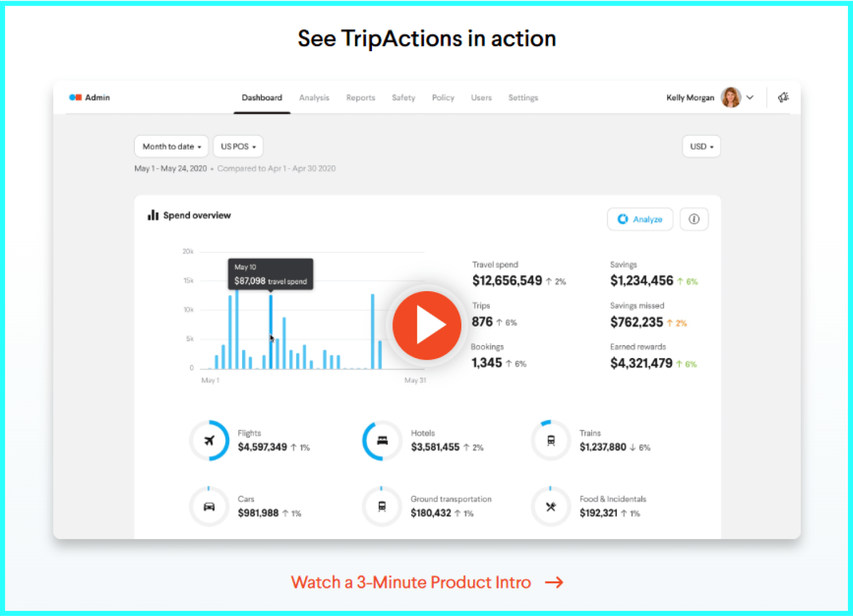Open the Reports tab
The height and width of the screenshot is (616, 853).
point(361,98)
